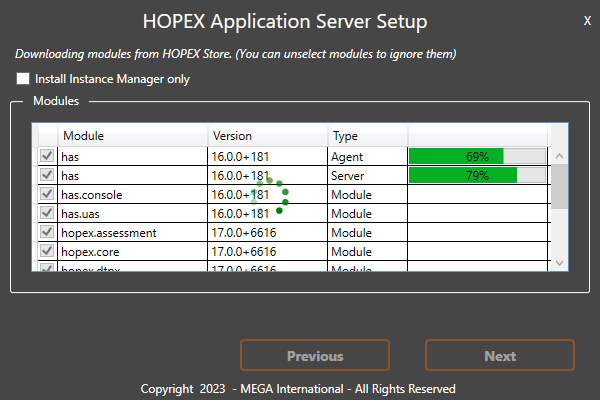The image size is (600, 400).
Task: Select the has.console module name
Action: (91, 195)
